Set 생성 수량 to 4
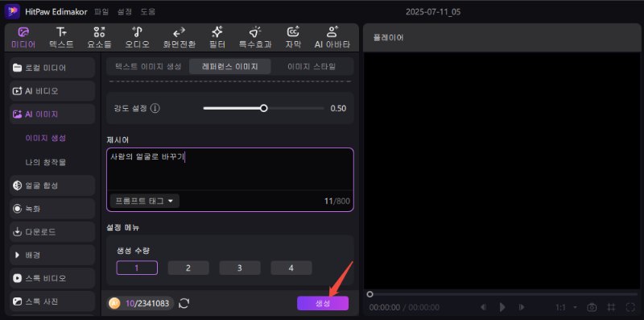Viewport: 644px width, 320px height. [291, 268]
